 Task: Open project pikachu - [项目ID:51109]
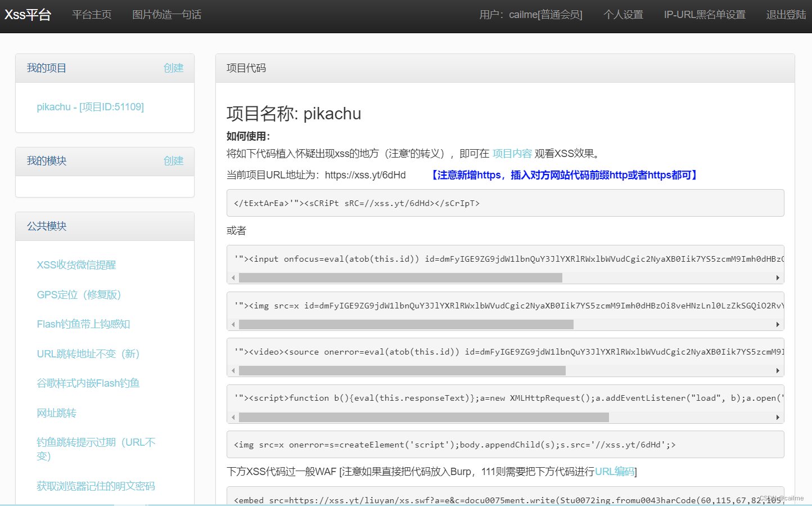click(x=90, y=107)
